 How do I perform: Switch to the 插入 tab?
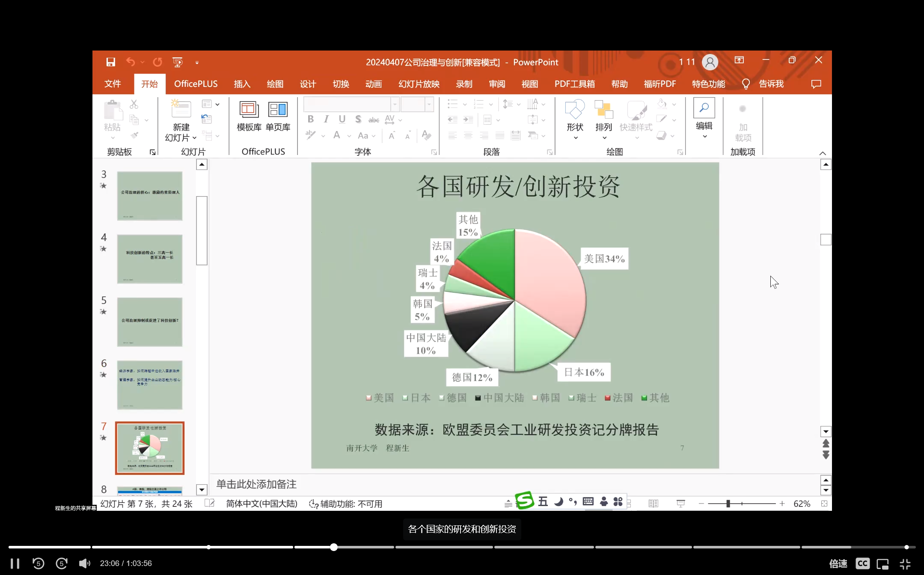242,84
